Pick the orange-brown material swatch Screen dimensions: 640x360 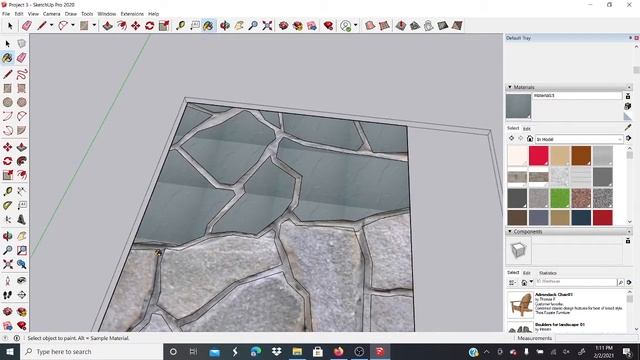[581, 156]
